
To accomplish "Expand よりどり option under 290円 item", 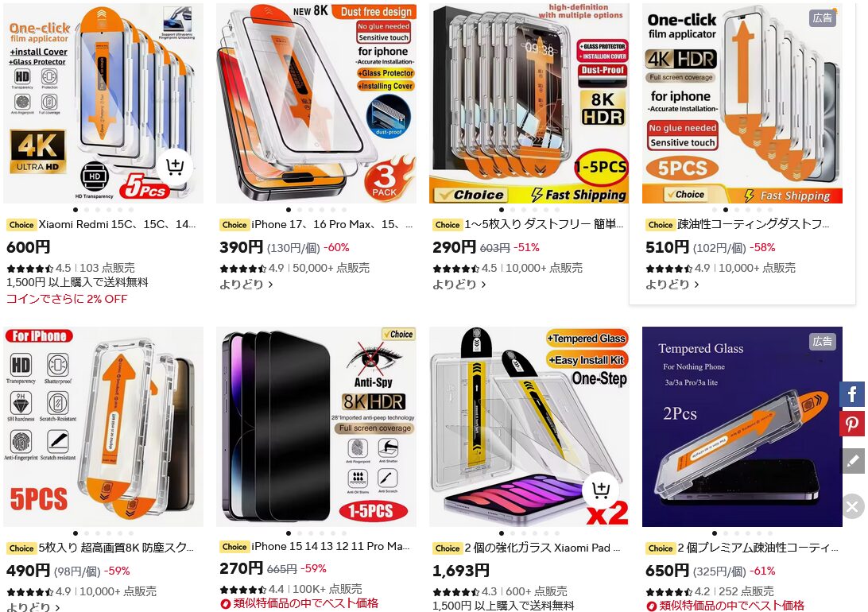I will (459, 285).
